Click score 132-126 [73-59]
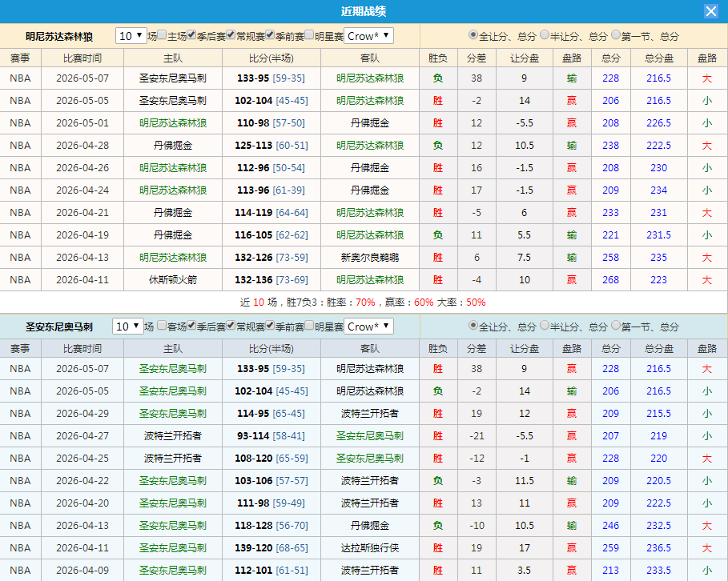The height and width of the screenshot is (581, 728). point(271,258)
